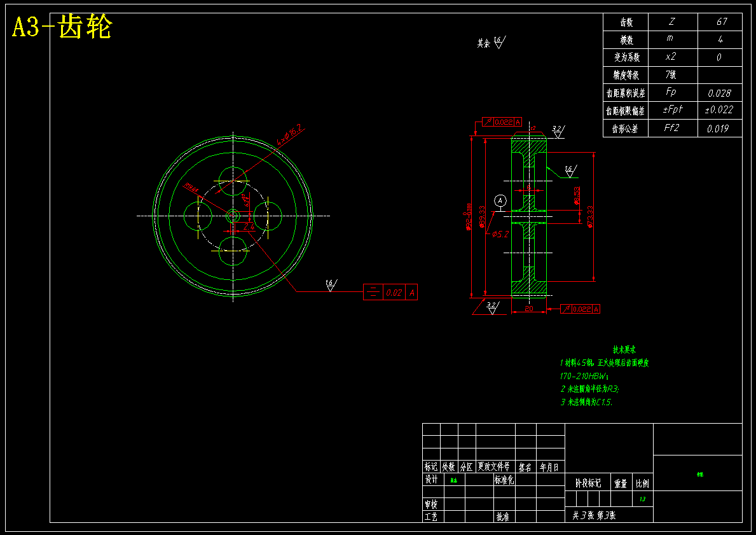Screen dimensions: 756x535
Task: Click the "0.019" tooth profile value
Action: [718, 129]
